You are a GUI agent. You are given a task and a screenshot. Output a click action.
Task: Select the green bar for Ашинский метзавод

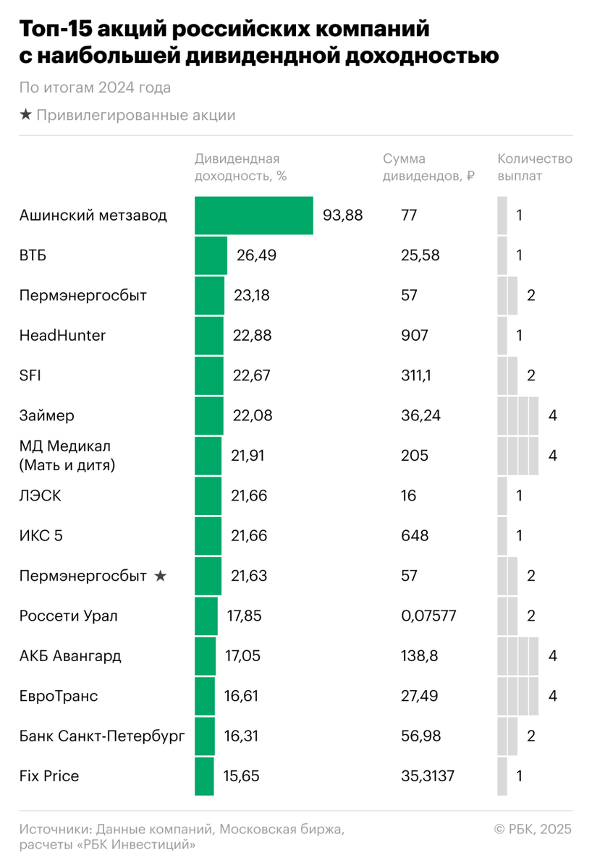pos(253,216)
